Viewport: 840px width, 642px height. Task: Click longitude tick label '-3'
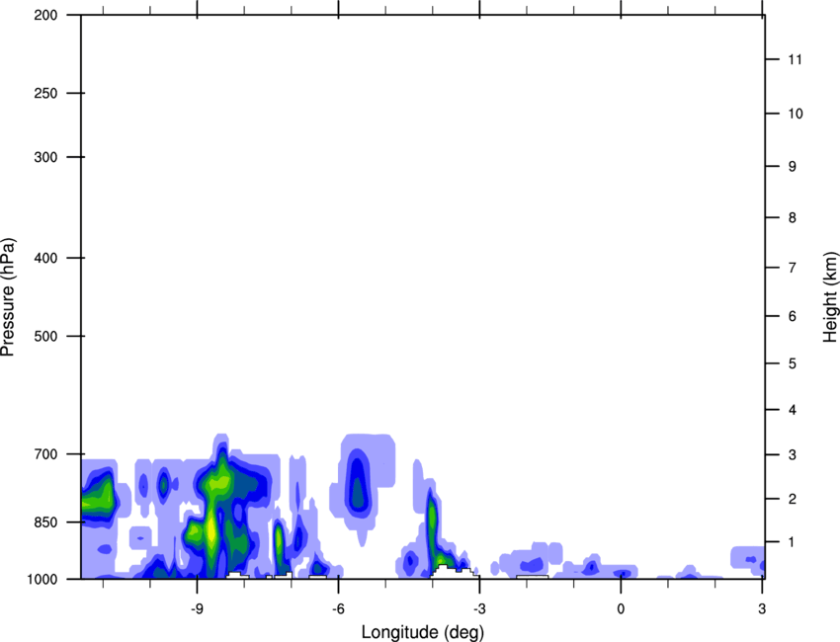click(x=479, y=608)
